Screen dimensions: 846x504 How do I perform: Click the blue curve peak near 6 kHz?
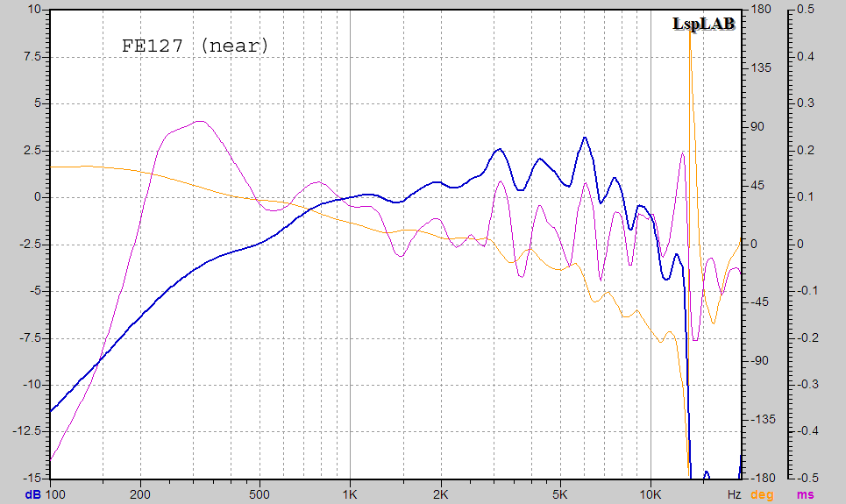click(x=585, y=138)
